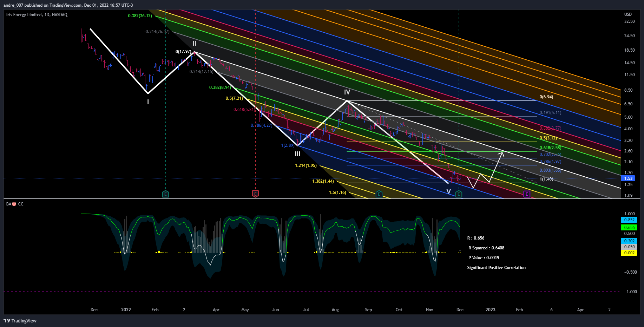
Task: Click the green 0.656 indicator value tag
Action: (629, 228)
